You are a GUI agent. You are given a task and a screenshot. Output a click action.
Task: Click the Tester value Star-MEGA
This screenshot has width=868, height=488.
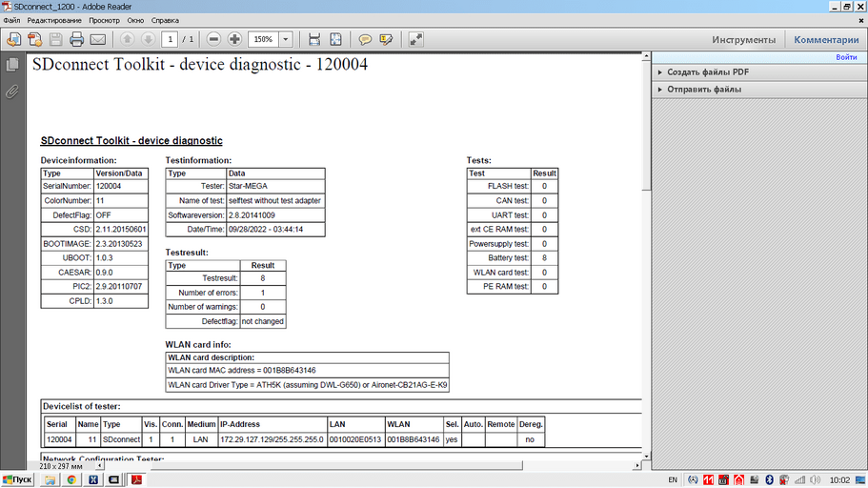248,186
